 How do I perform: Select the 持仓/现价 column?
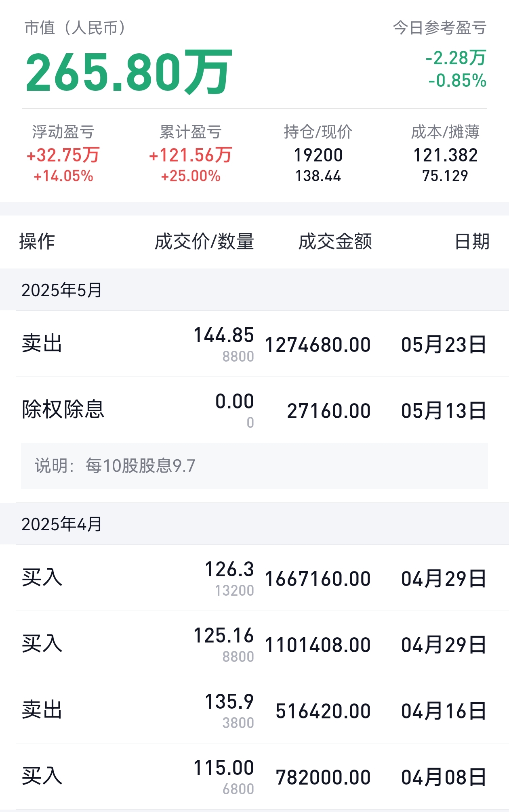(x=318, y=154)
